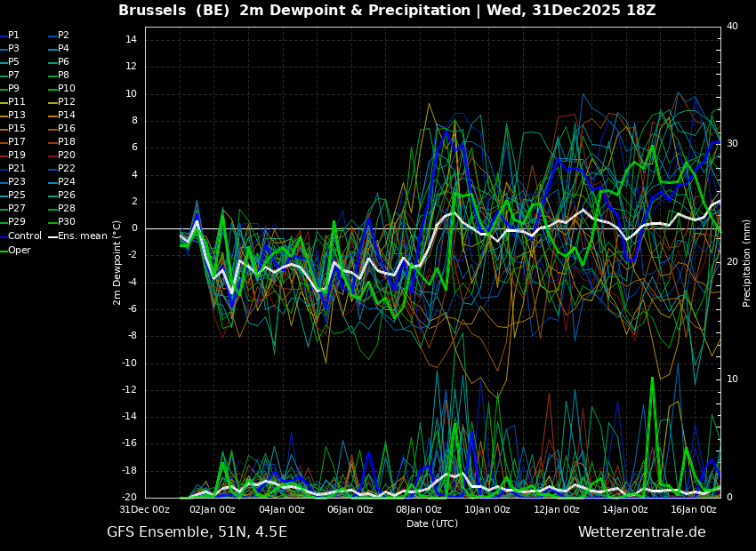Click the -10 dewpoint axis value
The image size is (756, 551).
130,363
